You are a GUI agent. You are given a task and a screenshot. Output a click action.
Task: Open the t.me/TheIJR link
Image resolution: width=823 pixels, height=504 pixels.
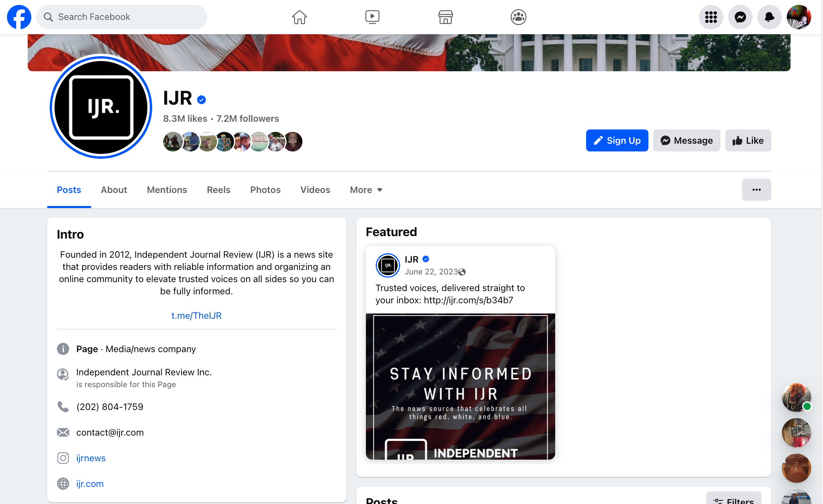click(196, 316)
